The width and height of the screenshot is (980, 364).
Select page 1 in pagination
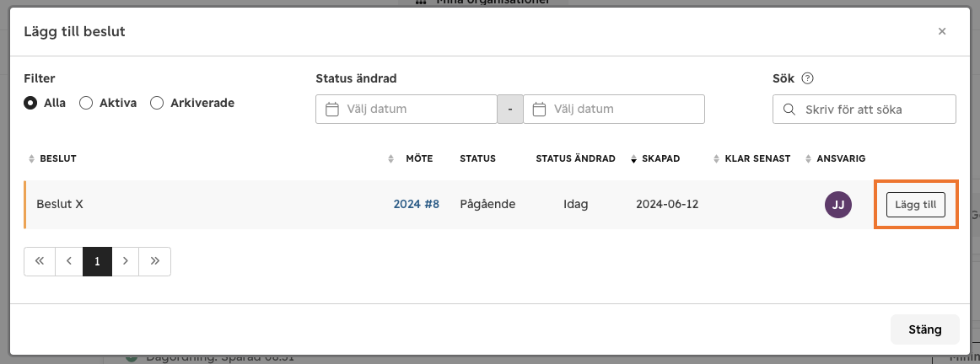(x=98, y=261)
